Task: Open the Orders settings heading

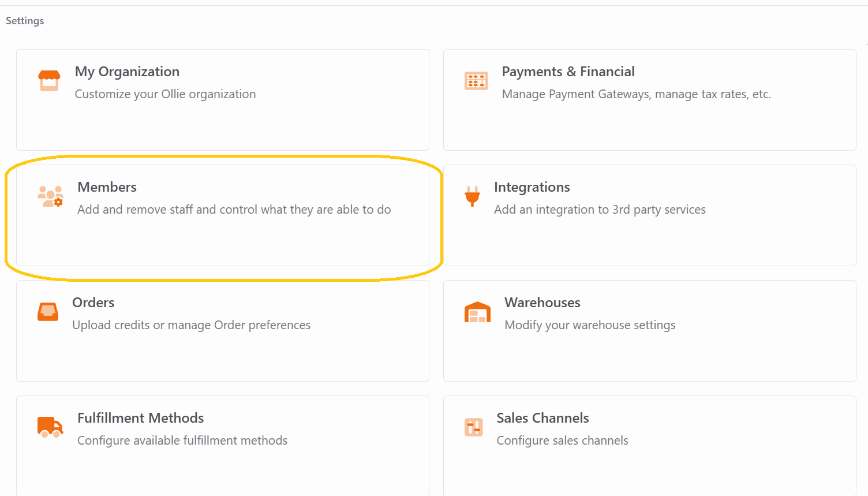Action: point(93,303)
